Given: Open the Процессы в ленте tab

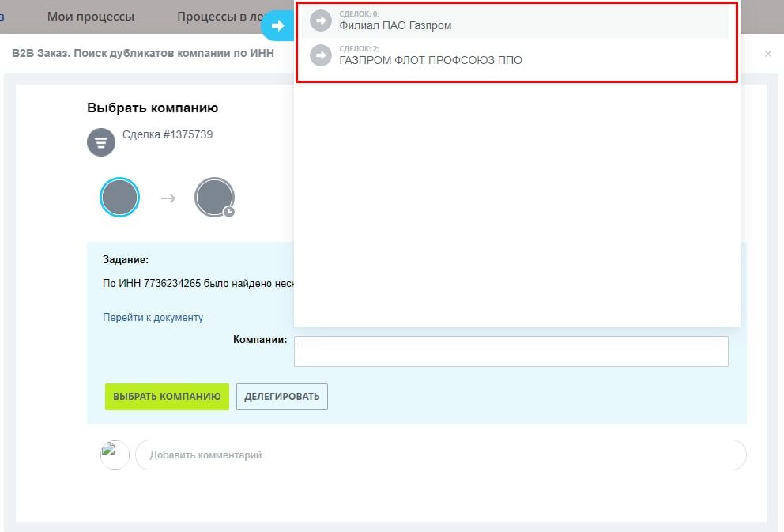Looking at the screenshot, I should tap(220, 17).
